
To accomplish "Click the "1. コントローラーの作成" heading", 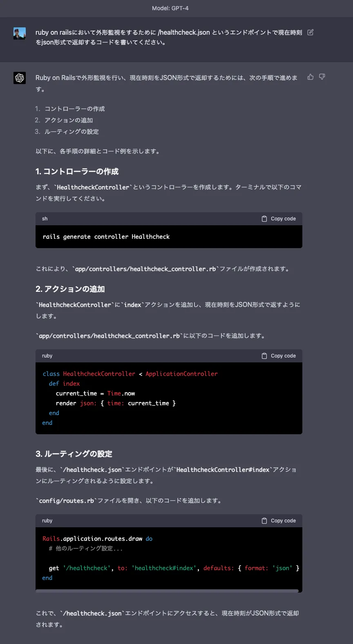I will 77,171.
